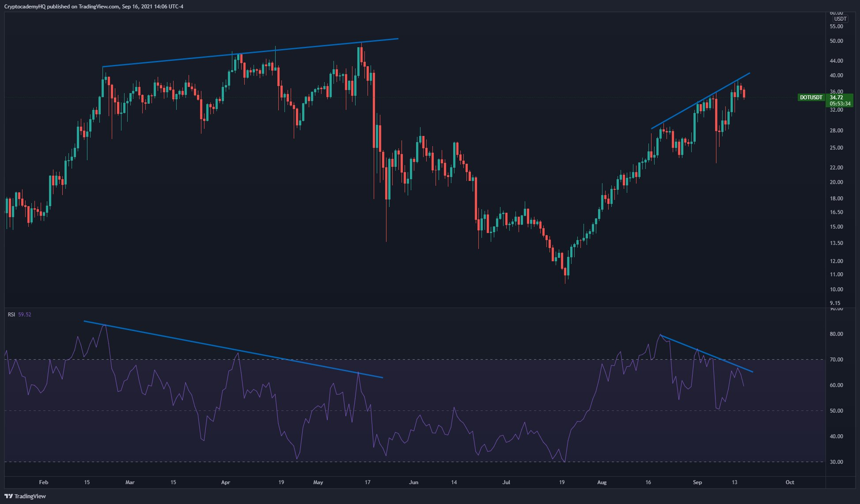The height and width of the screenshot is (504, 860).
Task: Click the RSI value 59.52
Action: click(x=25, y=315)
